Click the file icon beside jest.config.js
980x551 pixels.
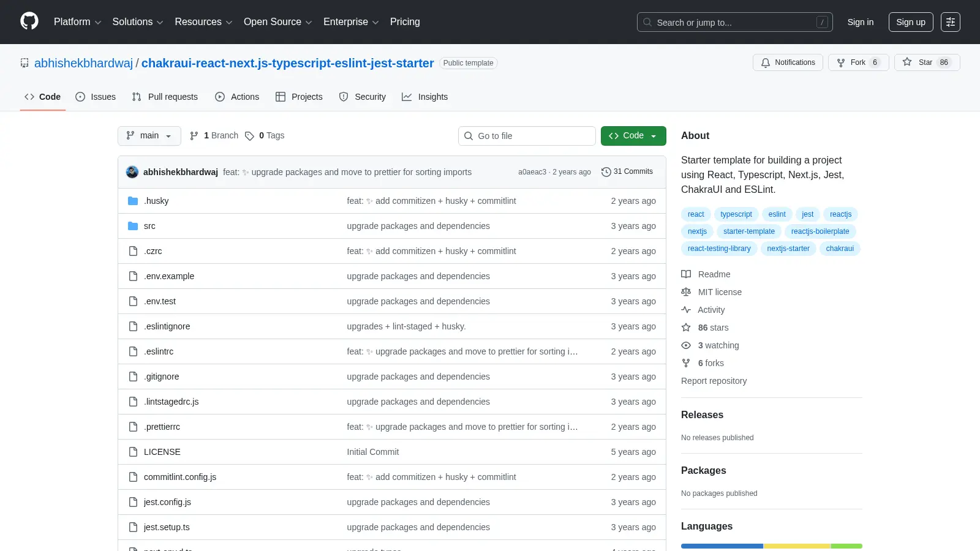tap(133, 502)
